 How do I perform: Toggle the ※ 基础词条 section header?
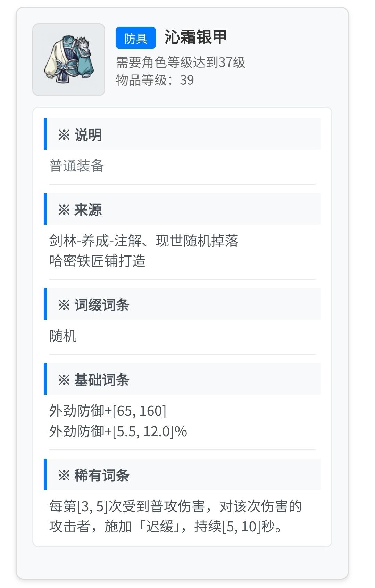click(x=182, y=379)
